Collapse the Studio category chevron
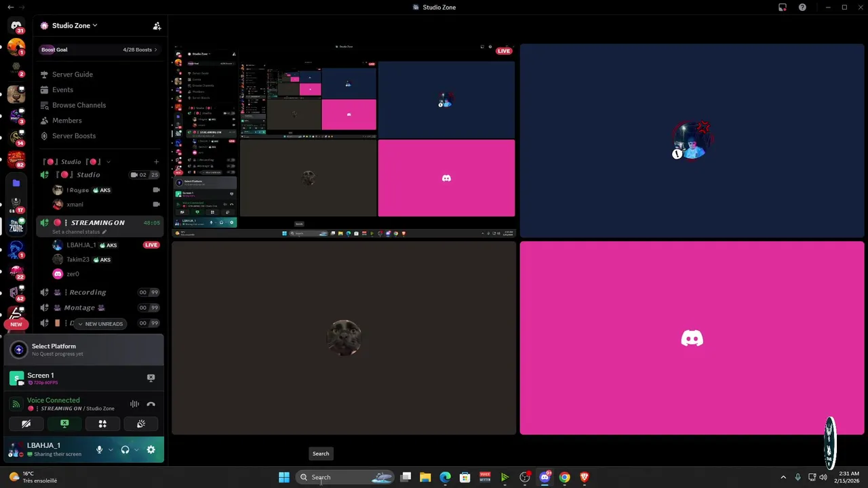The height and width of the screenshot is (488, 868). pos(108,162)
